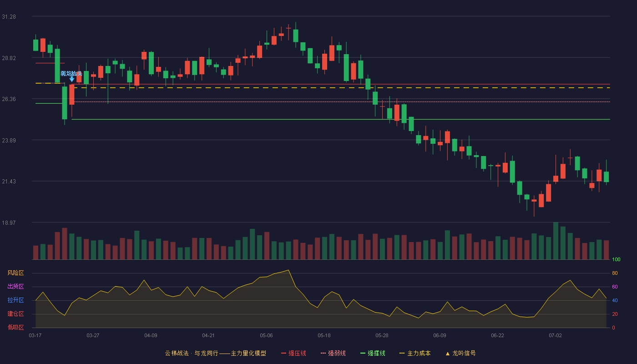The width and height of the screenshot is (637, 364).
Task: Click the pink dotted 强弱线 legend icon
Action: point(323,353)
